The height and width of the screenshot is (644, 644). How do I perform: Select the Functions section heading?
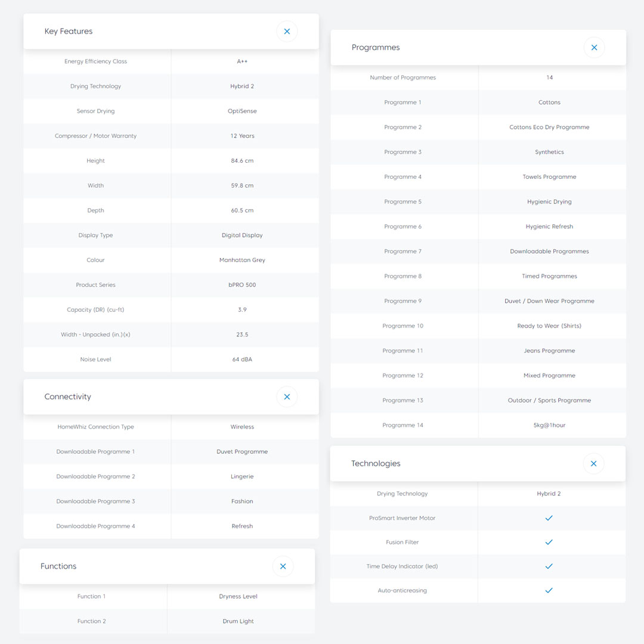click(x=58, y=566)
